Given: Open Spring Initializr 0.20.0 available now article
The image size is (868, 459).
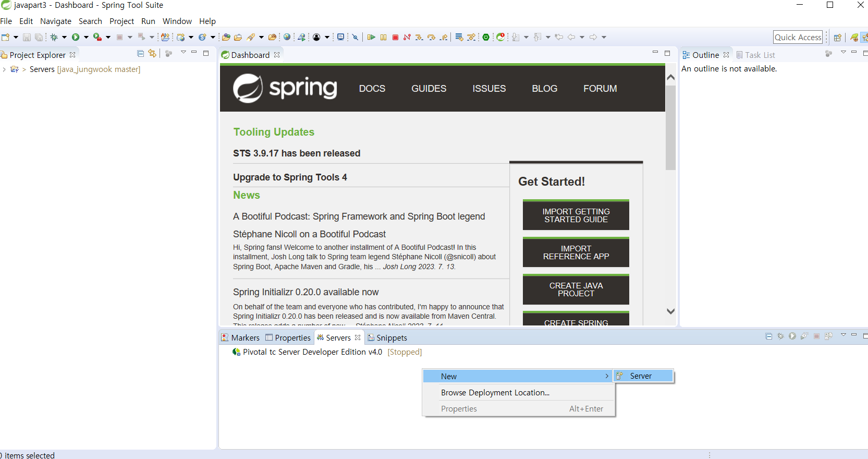Looking at the screenshot, I should coord(306,292).
